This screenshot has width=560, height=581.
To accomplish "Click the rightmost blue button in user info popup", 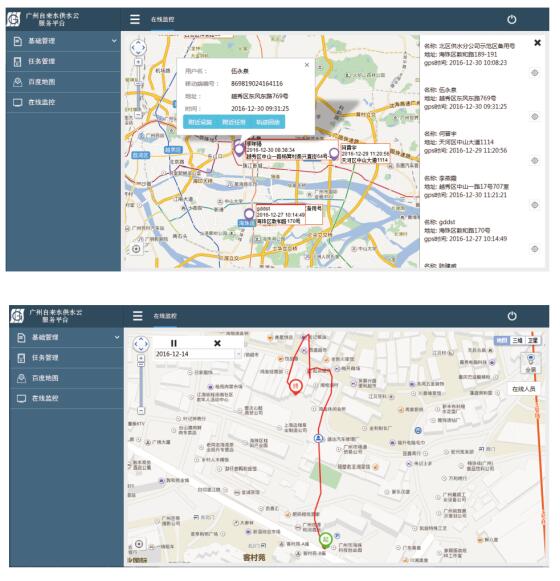I will [x=268, y=122].
